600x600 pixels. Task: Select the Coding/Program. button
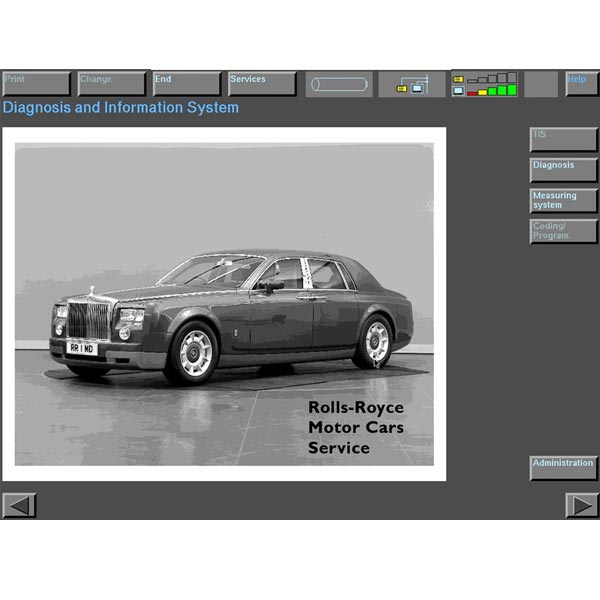(563, 231)
